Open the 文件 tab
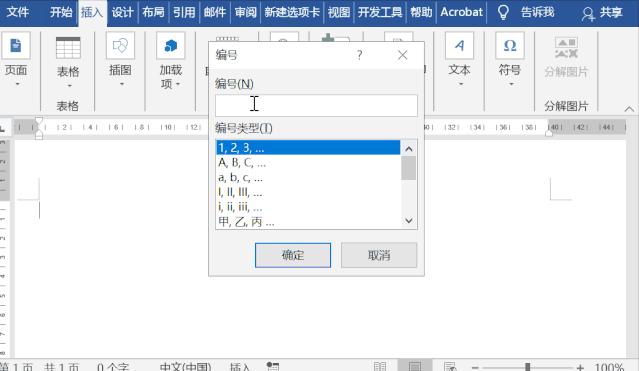 coord(18,12)
